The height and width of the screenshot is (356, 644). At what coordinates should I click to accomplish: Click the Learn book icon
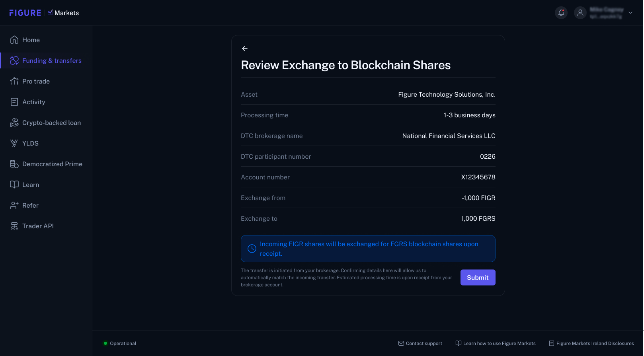click(14, 185)
